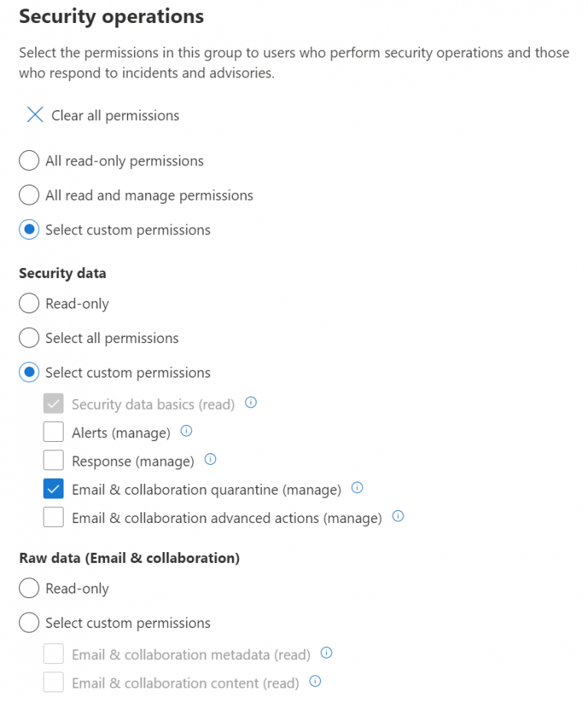
Task: Click info icon for Security data basics (read)
Action: (250, 402)
